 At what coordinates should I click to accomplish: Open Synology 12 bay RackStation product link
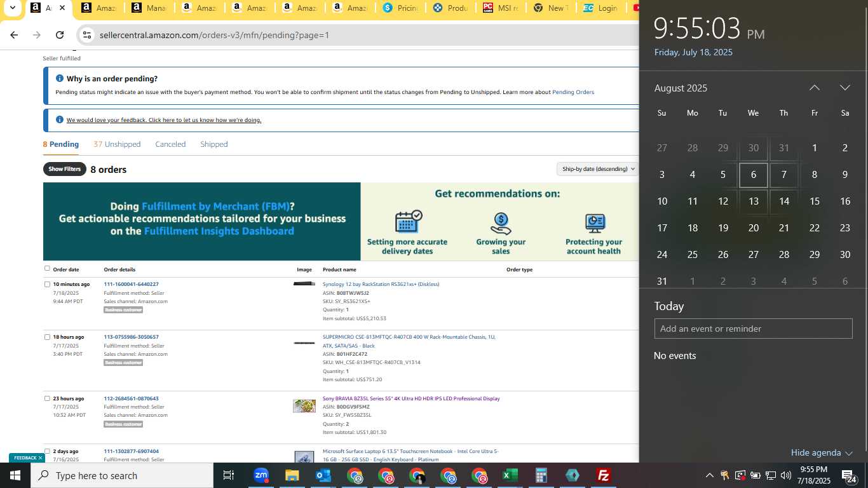(x=381, y=284)
